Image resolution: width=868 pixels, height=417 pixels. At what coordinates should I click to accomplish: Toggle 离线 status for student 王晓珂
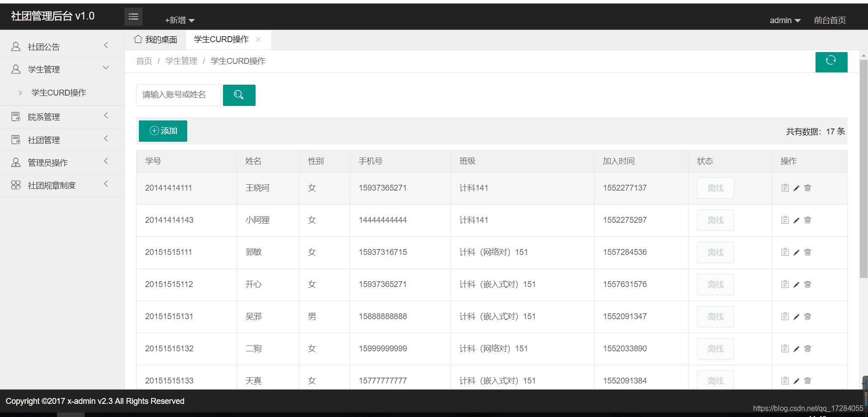pyautogui.click(x=716, y=188)
